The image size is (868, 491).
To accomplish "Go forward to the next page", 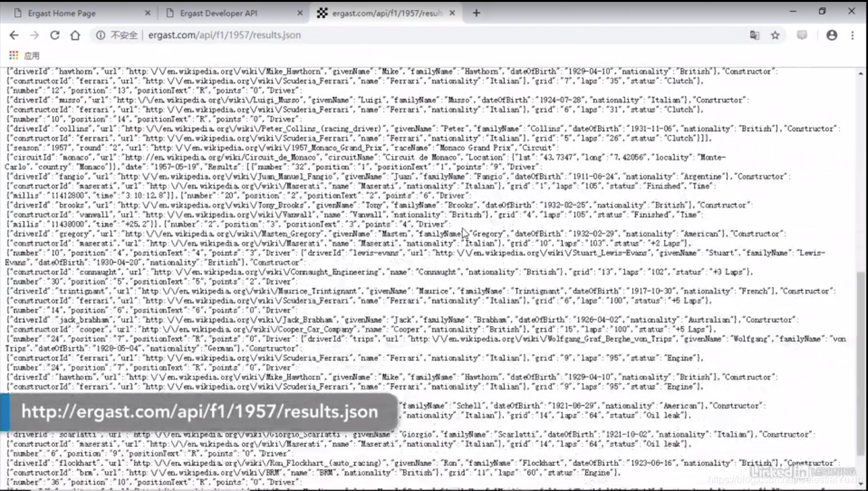I will [34, 35].
